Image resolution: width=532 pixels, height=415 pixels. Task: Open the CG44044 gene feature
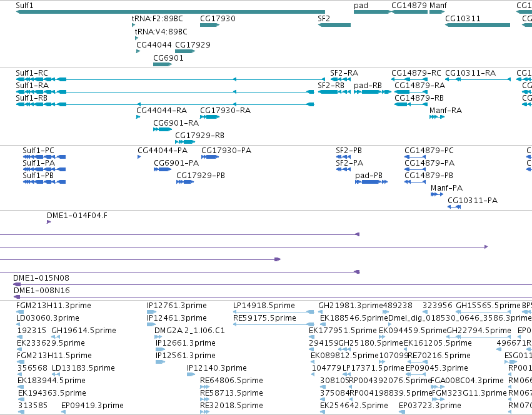pos(138,51)
